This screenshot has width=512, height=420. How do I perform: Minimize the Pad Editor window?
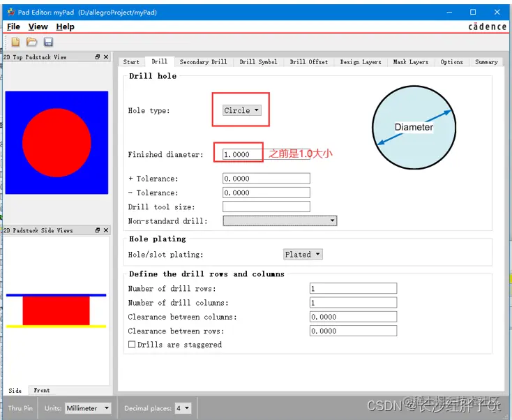click(x=449, y=12)
